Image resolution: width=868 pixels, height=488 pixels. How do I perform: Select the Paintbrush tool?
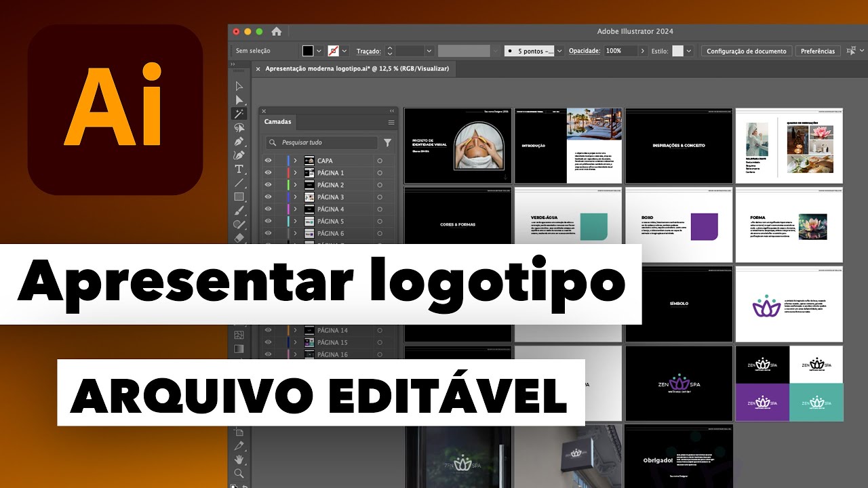[239, 210]
